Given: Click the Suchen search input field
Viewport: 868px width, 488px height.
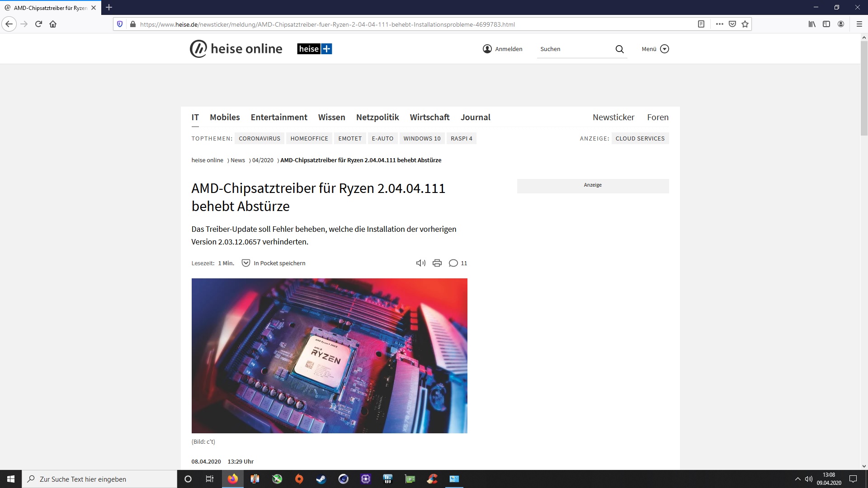Looking at the screenshot, I should pyautogui.click(x=574, y=49).
